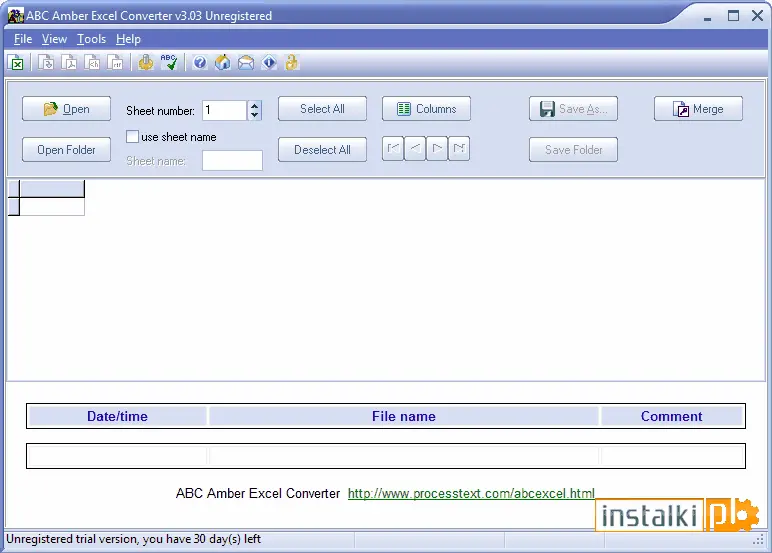Open the Tools menu
This screenshot has height=553, width=772.
[x=91, y=39]
